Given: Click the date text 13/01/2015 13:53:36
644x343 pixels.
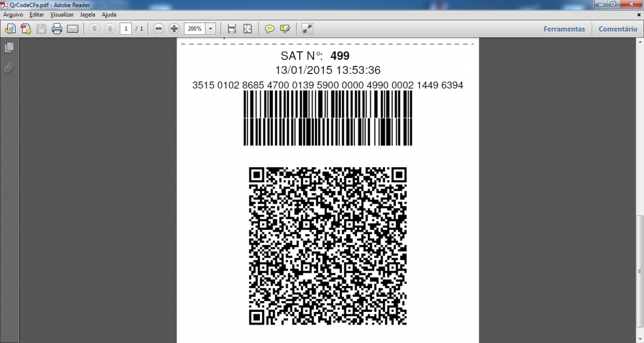Looking at the screenshot, I should pyautogui.click(x=328, y=70).
